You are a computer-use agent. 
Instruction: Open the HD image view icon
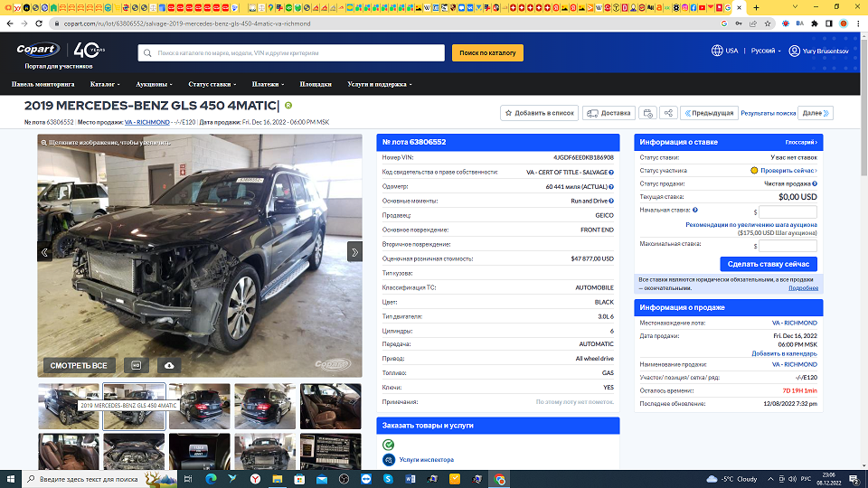137,365
